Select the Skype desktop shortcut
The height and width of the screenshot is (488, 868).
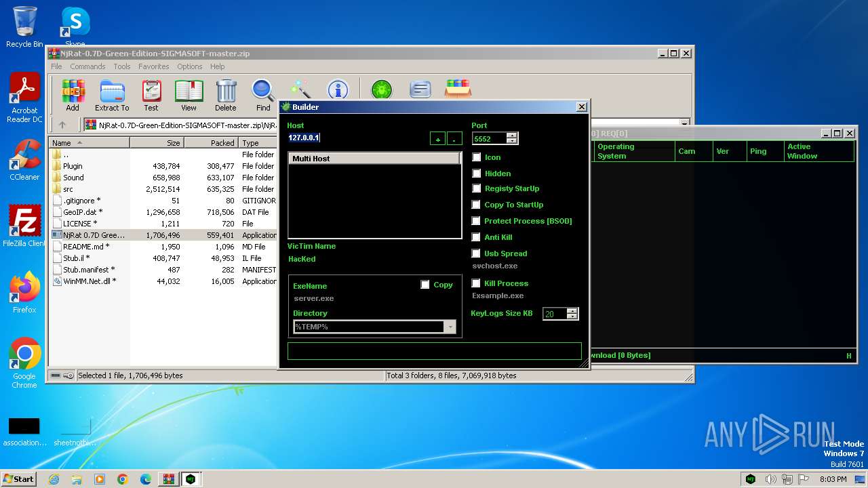[75, 27]
